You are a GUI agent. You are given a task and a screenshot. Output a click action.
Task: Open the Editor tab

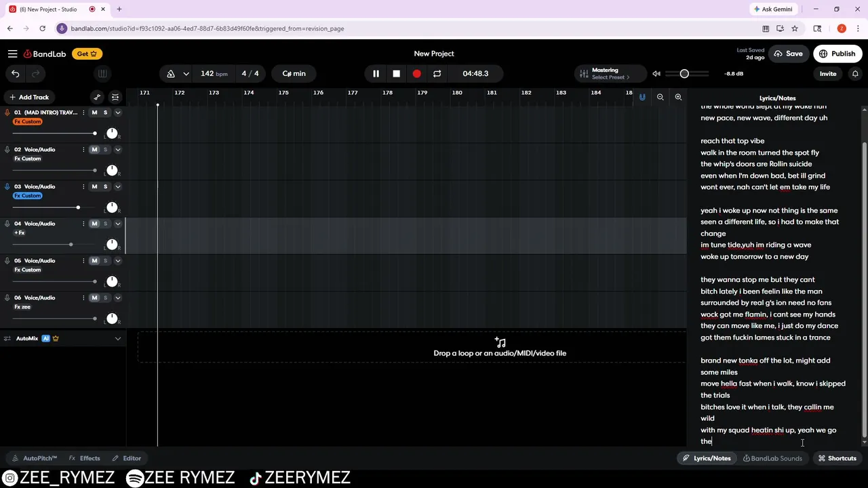[x=126, y=458]
